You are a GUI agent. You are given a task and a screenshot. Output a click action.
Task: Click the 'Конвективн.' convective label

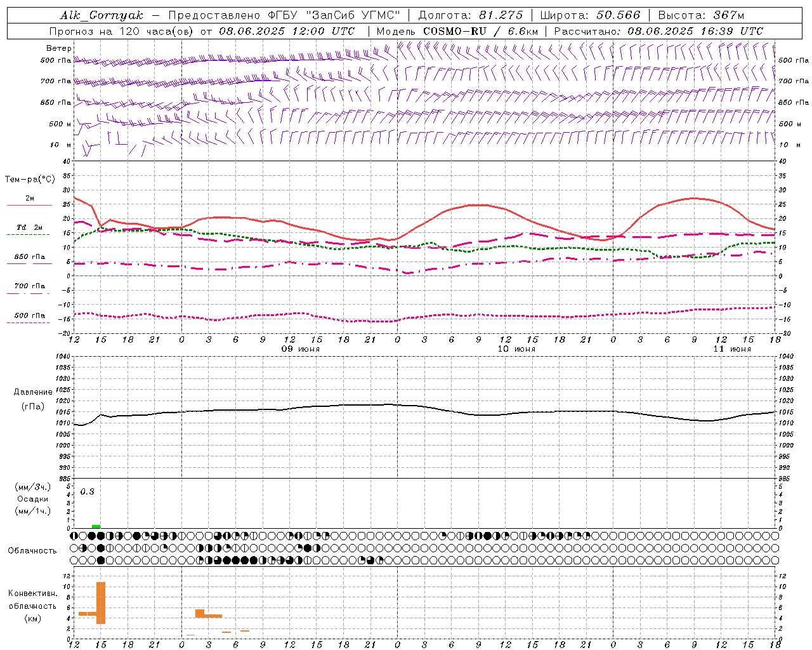click(33, 594)
